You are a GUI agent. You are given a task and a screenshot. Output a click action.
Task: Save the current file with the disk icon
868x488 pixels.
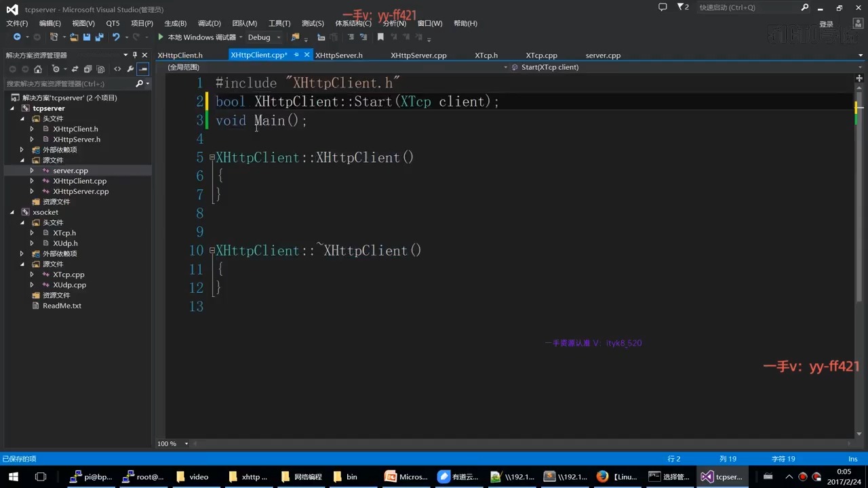pos(87,37)
